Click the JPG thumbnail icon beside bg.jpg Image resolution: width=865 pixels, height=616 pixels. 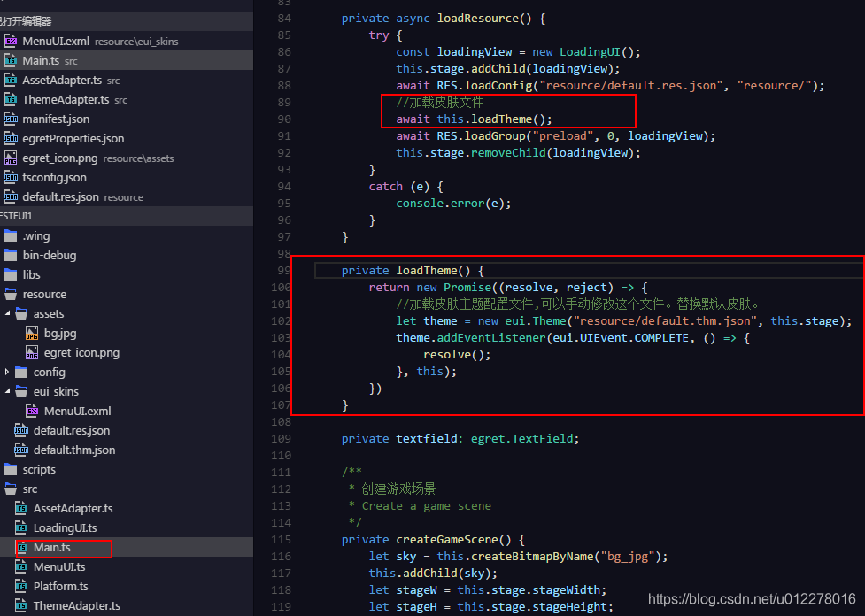click(29, 333)
